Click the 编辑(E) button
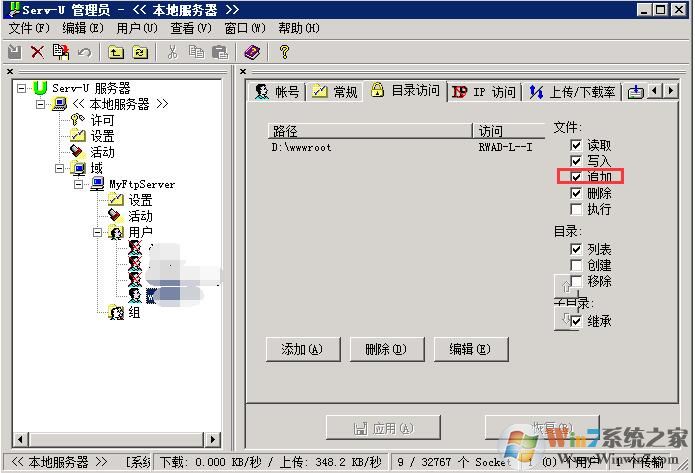This screenshot has height=473, width=695. [x=471, y=349]
